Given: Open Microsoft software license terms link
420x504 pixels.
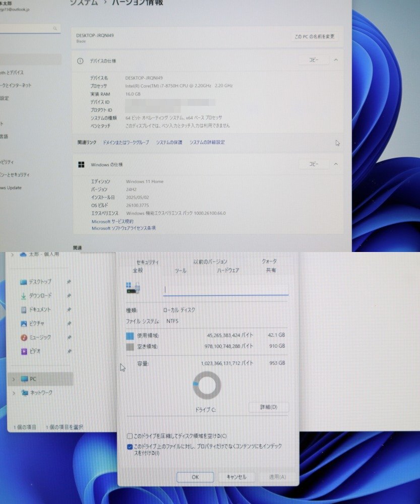Looking at the screenshot, I should (x=124, y=228).
